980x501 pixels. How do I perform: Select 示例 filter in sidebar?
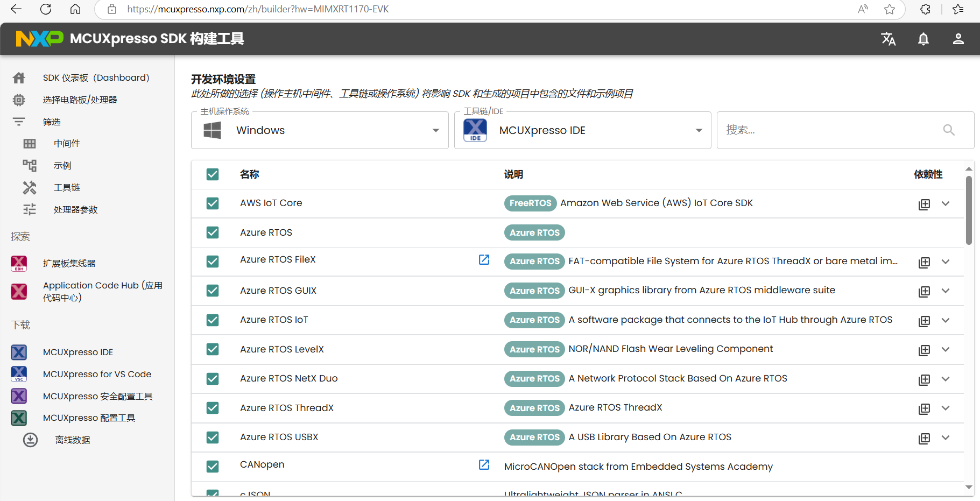[62, 166]
